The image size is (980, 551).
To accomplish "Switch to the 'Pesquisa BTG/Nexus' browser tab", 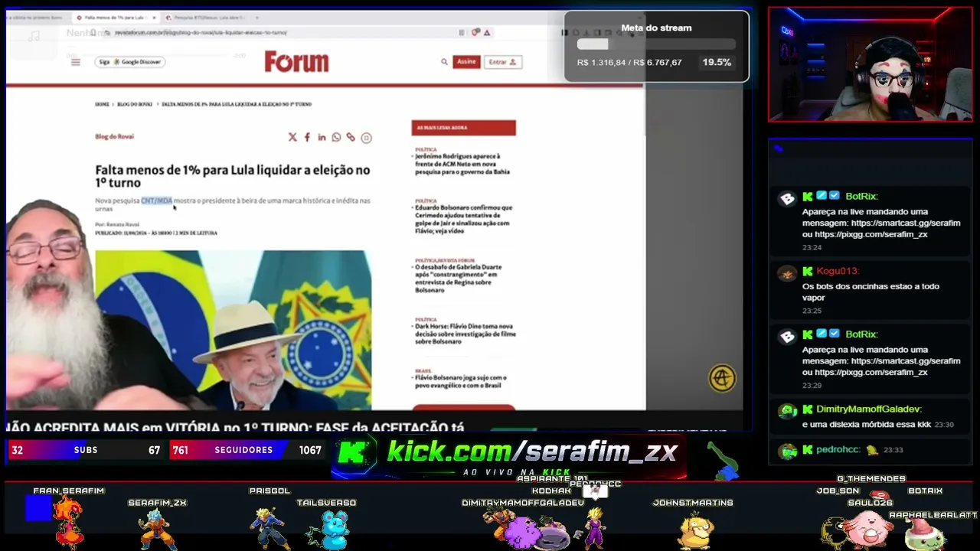I will click(x=207, y=17).
